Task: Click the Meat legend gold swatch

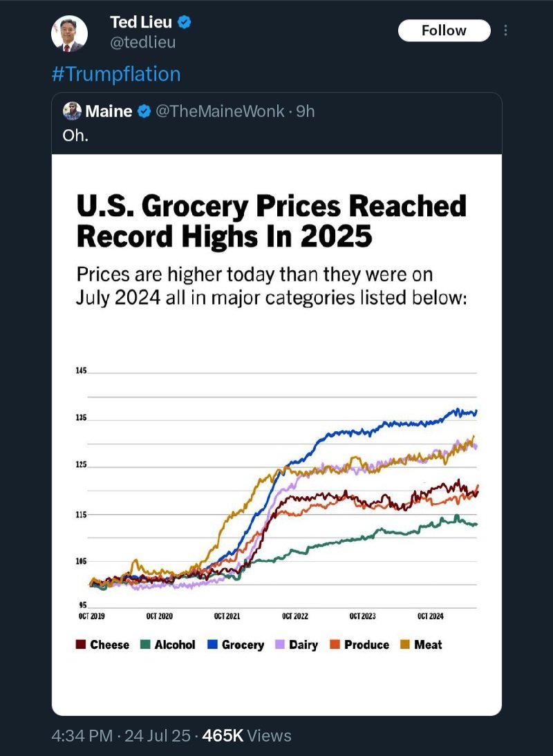Action: (x=405, y=645)
